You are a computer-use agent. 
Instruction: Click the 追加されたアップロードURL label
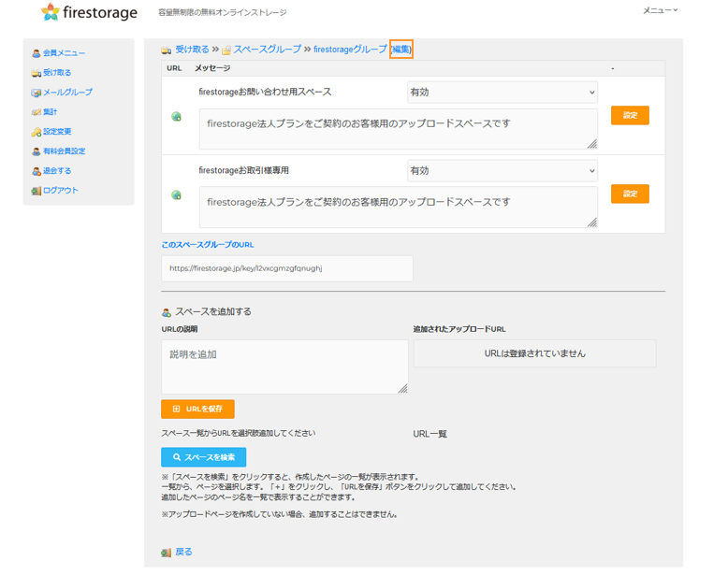point(459,329)
